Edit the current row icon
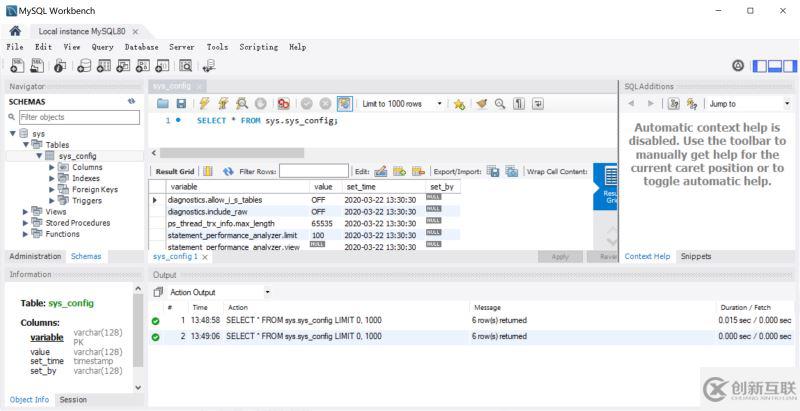 coord(381,172)
